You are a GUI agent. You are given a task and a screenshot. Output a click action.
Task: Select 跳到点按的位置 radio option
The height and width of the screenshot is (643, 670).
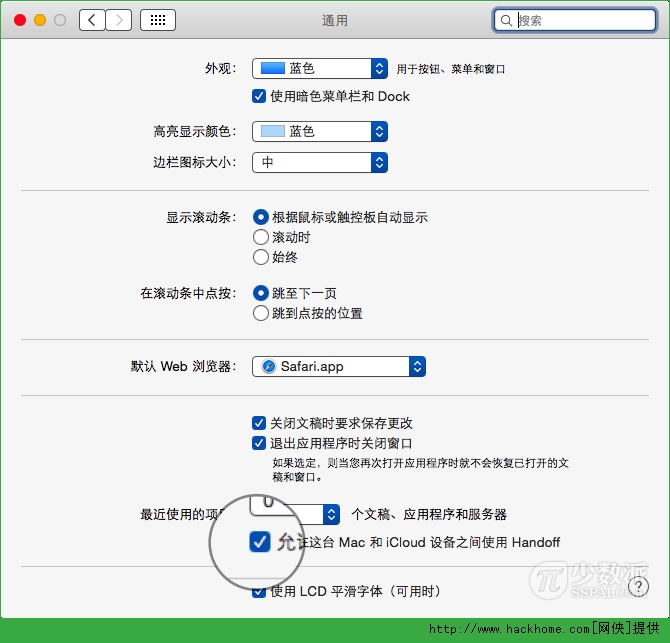pyautogui.click(x=261, y=313)
